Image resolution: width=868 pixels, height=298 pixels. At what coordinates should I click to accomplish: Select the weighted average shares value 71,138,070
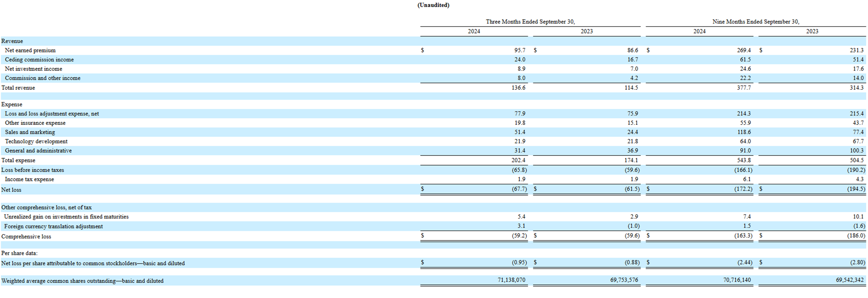click(x=511, y=280)
